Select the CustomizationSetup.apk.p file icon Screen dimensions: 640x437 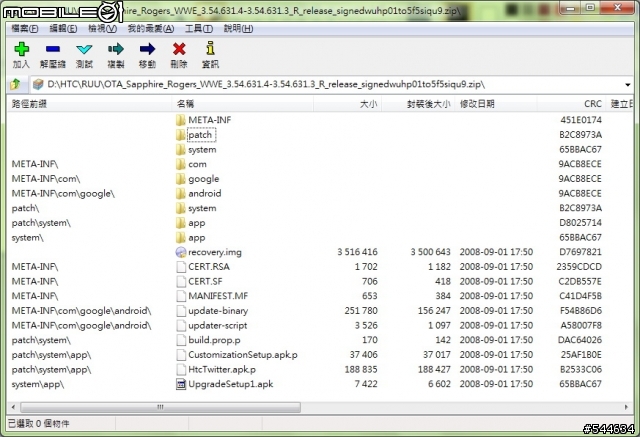click(x=181, y=355)
